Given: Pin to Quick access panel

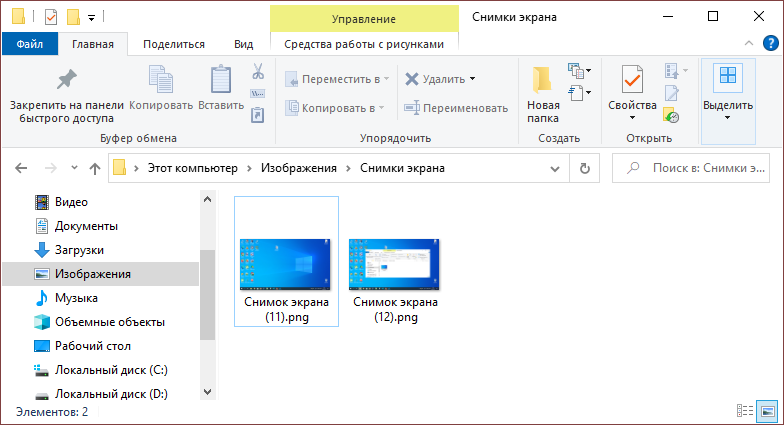Looking at the screenshot, I should pos(66,96).
